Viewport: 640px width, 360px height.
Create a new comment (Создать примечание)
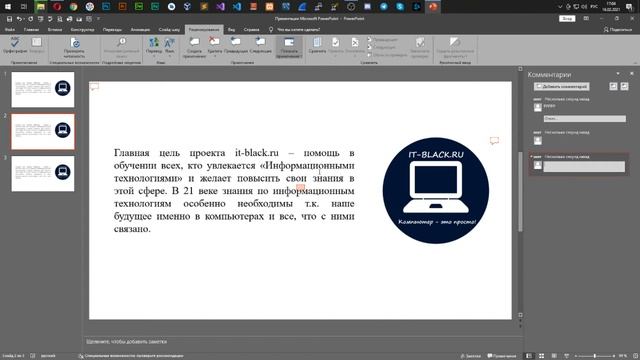coord(194,48)
